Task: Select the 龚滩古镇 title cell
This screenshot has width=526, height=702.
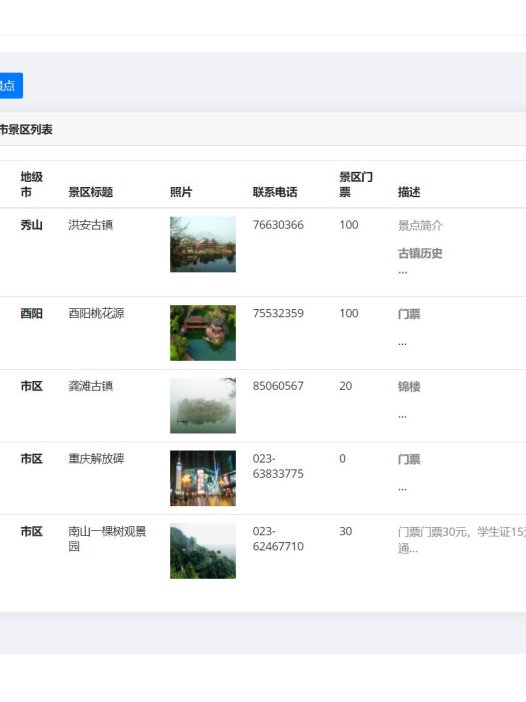Action: click(x=90, y=386)
